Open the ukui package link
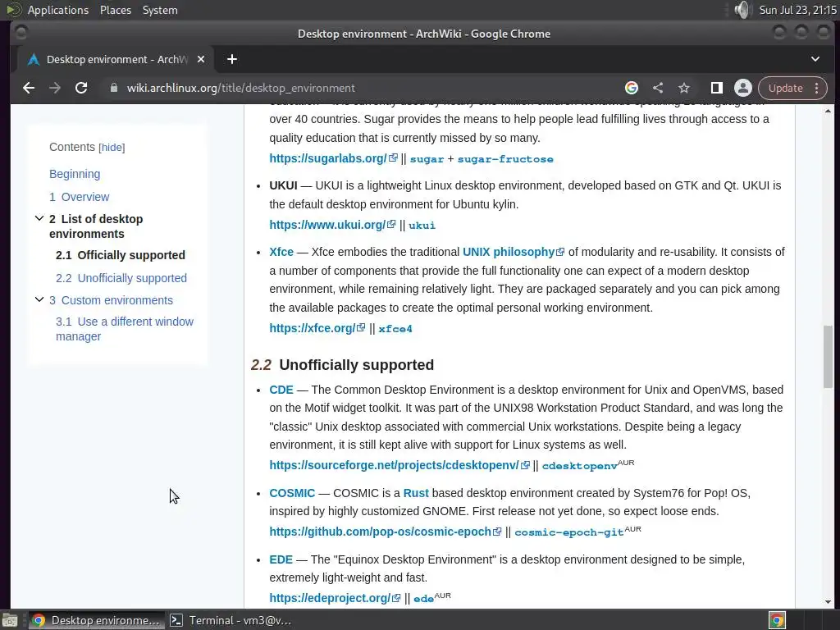The width and height of the screenshot is (840, 630). pos(422,226)
